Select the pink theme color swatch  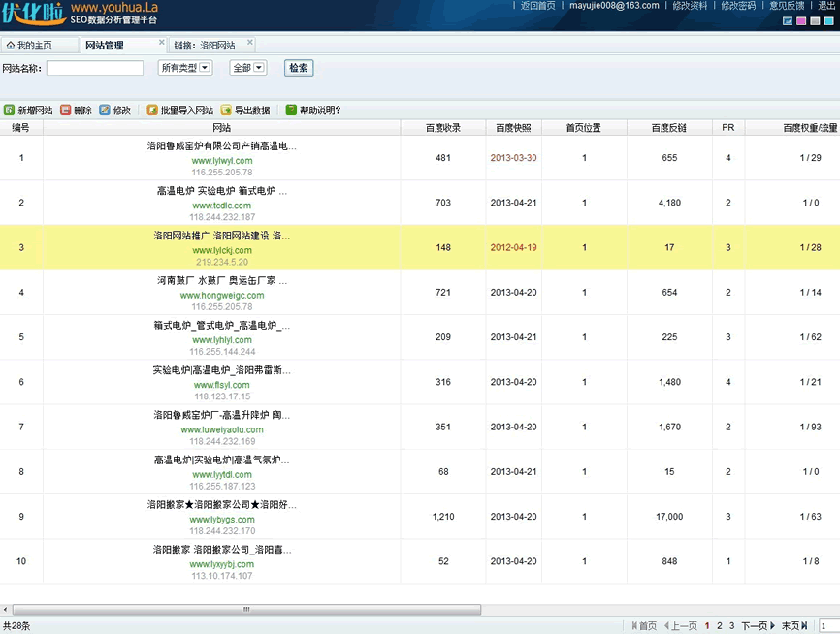tap(801, 20)
